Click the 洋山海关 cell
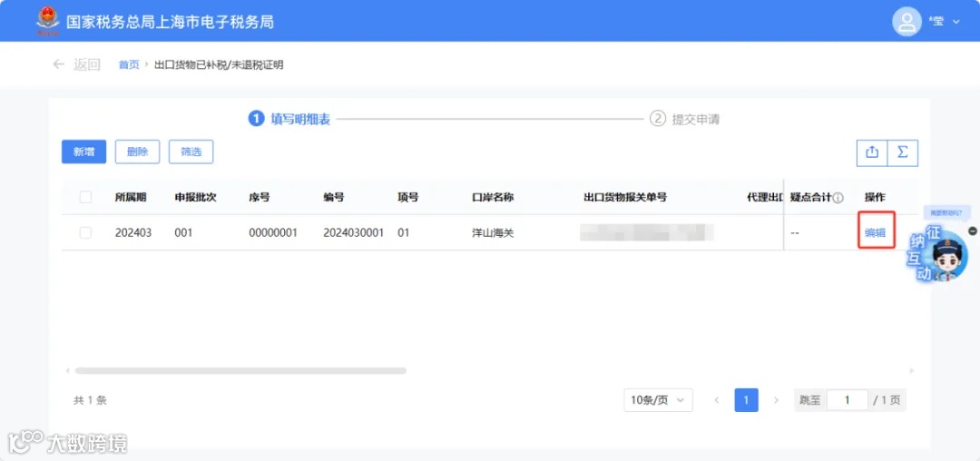The width and height of the screenshot is (980, 461). [493, 233]
